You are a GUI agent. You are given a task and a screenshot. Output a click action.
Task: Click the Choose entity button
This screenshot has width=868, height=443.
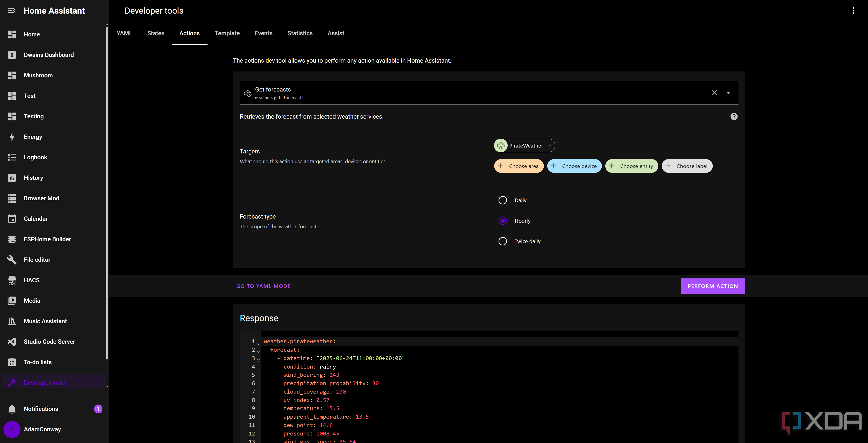pos(631,166)
